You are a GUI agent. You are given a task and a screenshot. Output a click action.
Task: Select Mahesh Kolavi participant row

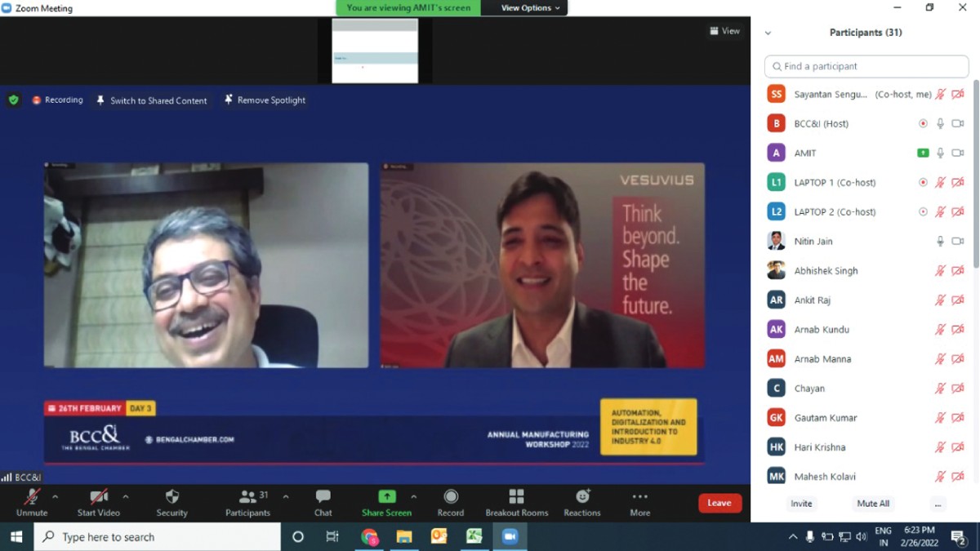(866, 476)
